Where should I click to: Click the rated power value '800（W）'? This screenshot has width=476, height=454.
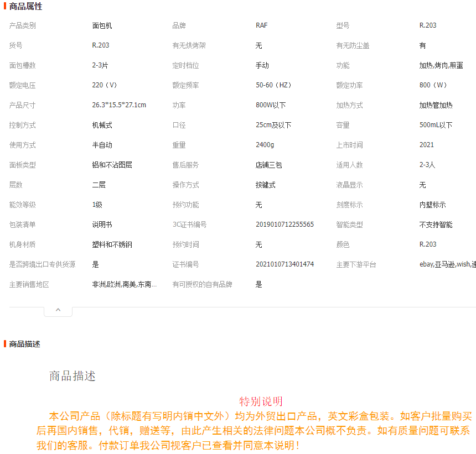pyautogui.click(x=433, y=85)
